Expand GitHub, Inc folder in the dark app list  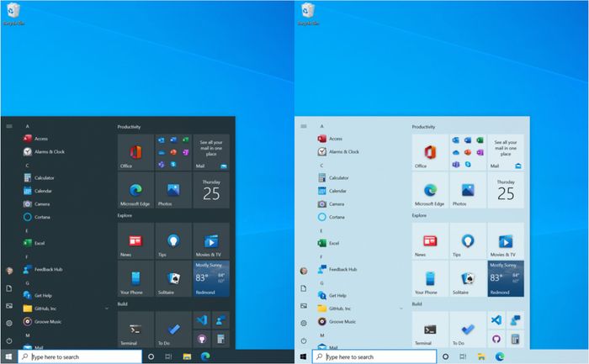click(107, 309)
